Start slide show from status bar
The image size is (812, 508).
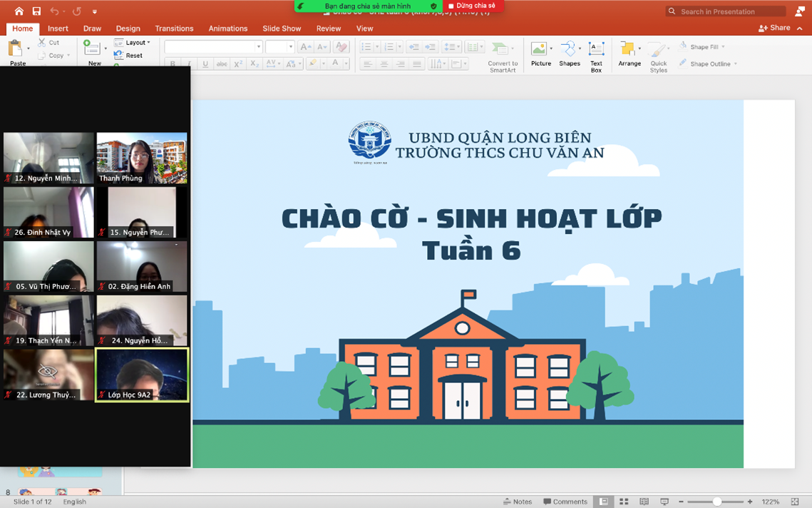pos(664,502)
